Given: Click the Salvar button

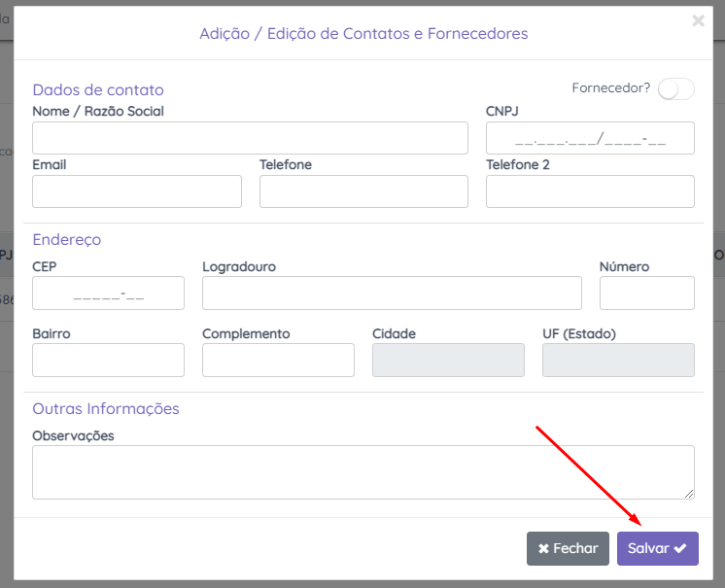Looking at the screenshot, I should pyautogui.click(x=657, y=548).
